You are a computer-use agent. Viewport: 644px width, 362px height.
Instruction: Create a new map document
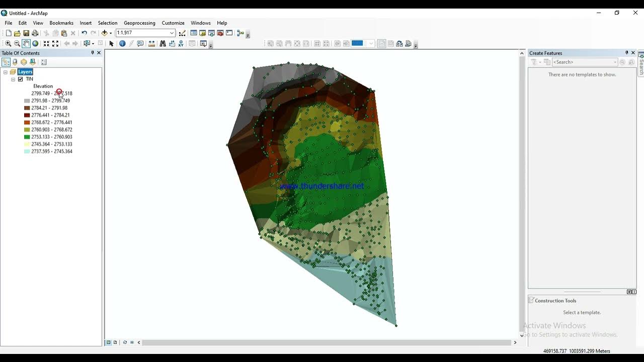(x=9, y=33)
